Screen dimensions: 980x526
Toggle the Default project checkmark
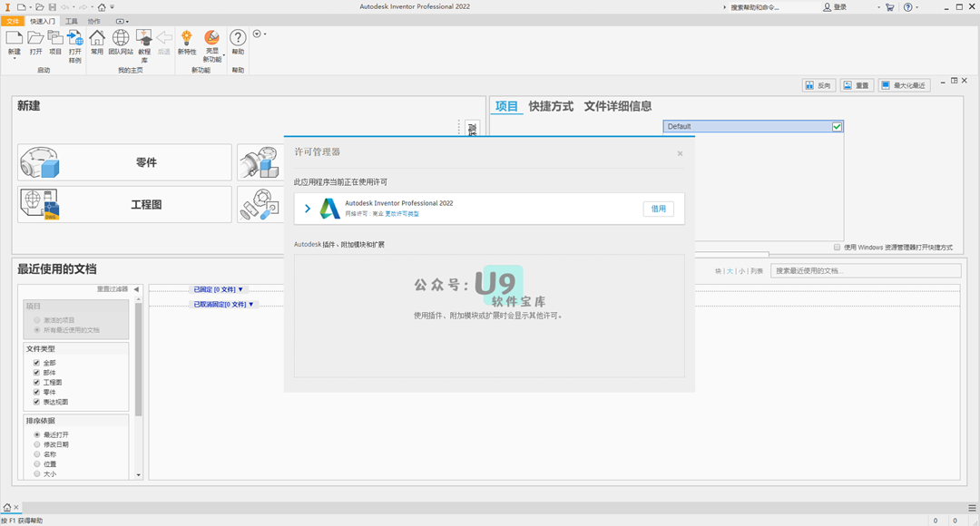[837, 127]
